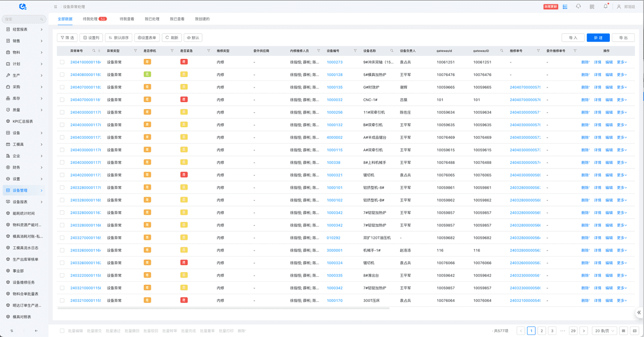The width and height of the screenshot is (644, 337).
Task: Expand 销售 menu in sidebar
Action: click(24, 41)
